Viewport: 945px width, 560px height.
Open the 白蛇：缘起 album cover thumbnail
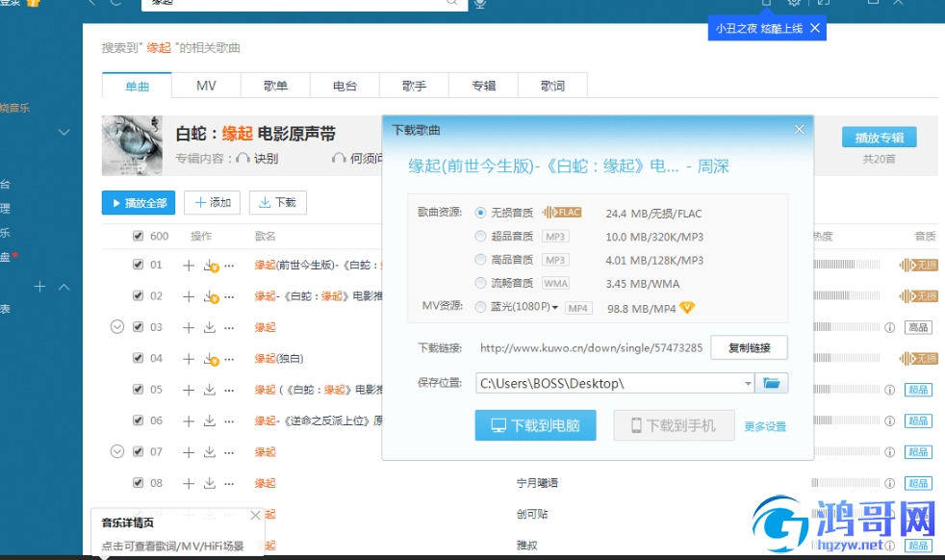pos(132,145)
